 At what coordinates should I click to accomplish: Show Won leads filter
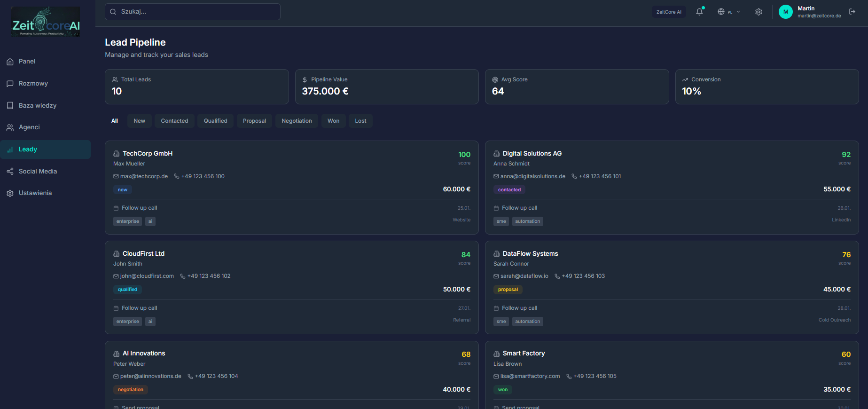(333, 121)
